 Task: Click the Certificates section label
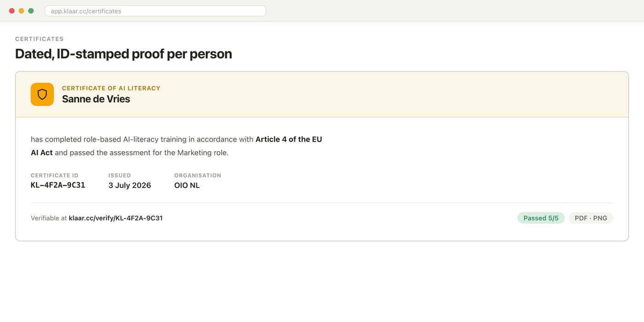click(40, 39)
